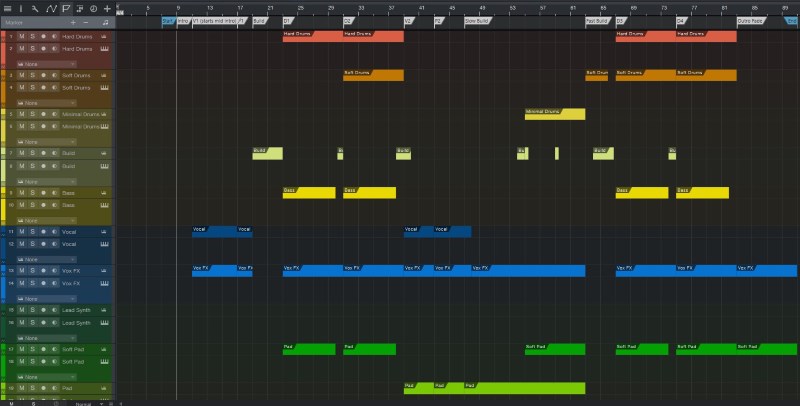
Task: Open None dropdown under Lead Synth tracks
Action: [x=47, y=338]
